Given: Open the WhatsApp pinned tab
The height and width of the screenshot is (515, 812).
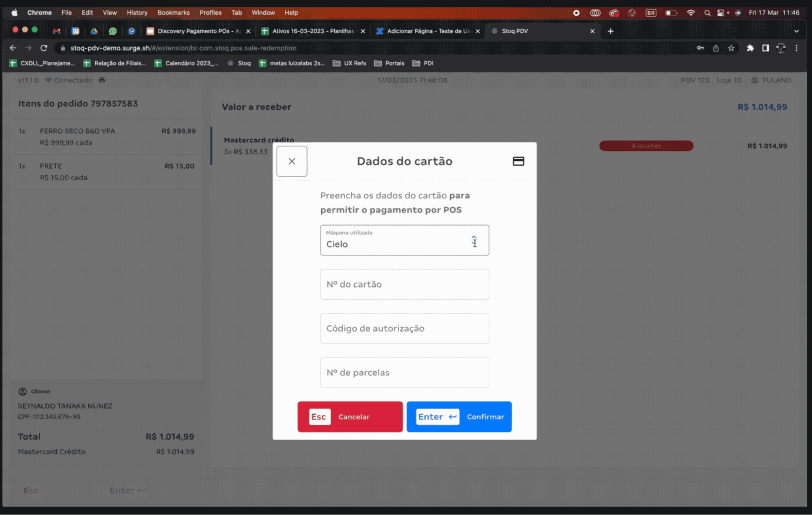Looking at the screenshot, I should pos(113,31).
